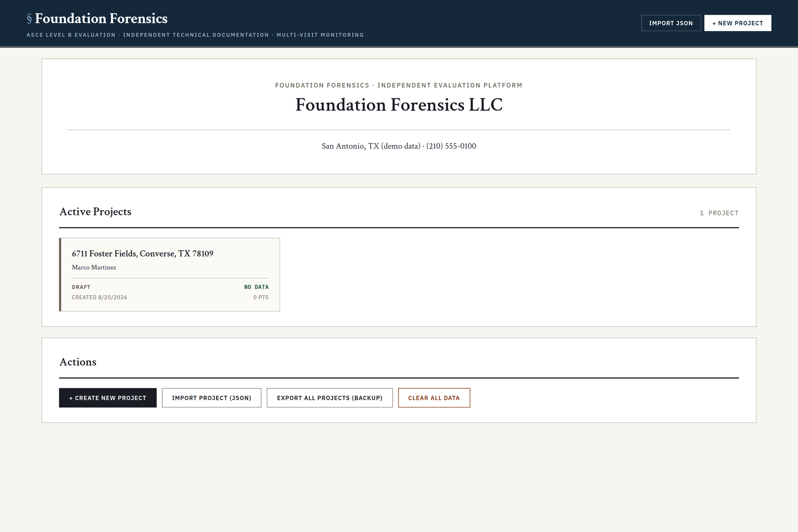Click the Foundation Forensics header logo

click(97, 19)
